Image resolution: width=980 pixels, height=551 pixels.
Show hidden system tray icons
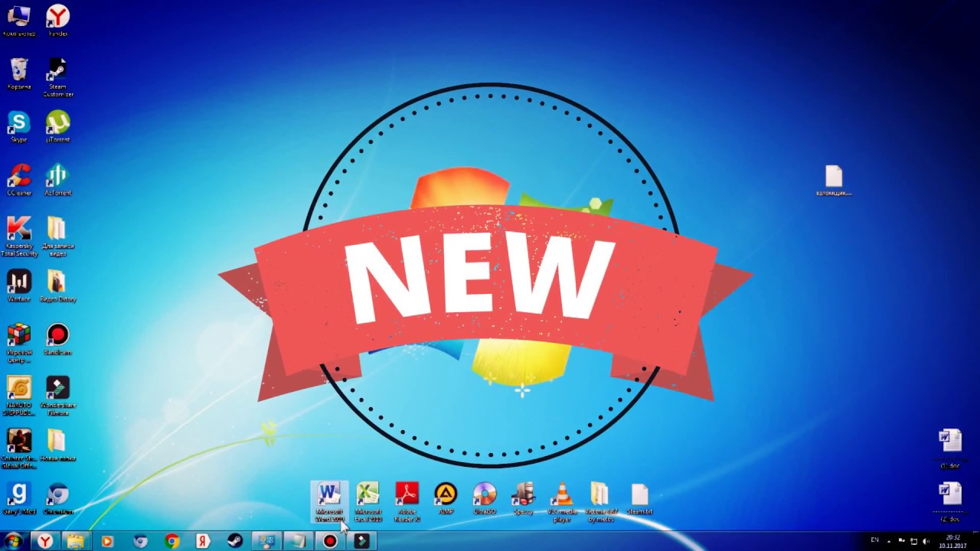coord(889,541)
